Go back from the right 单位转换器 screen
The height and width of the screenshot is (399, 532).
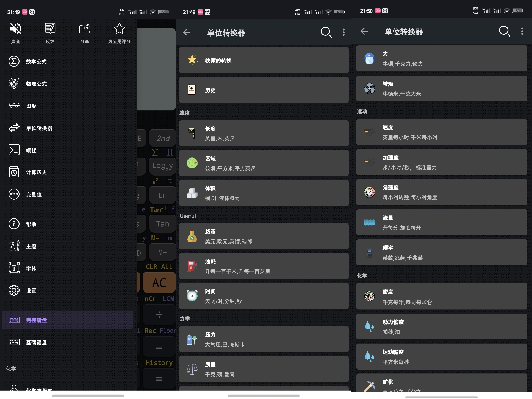point(364,31)
